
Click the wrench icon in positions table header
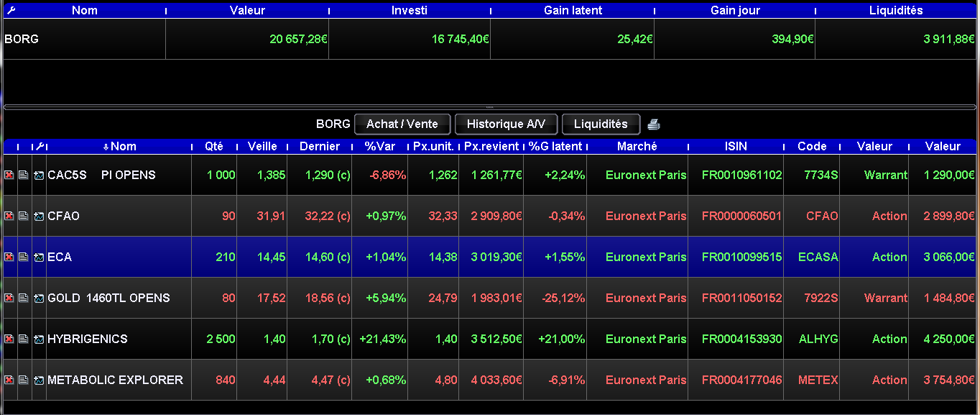[x=40, y=146]
